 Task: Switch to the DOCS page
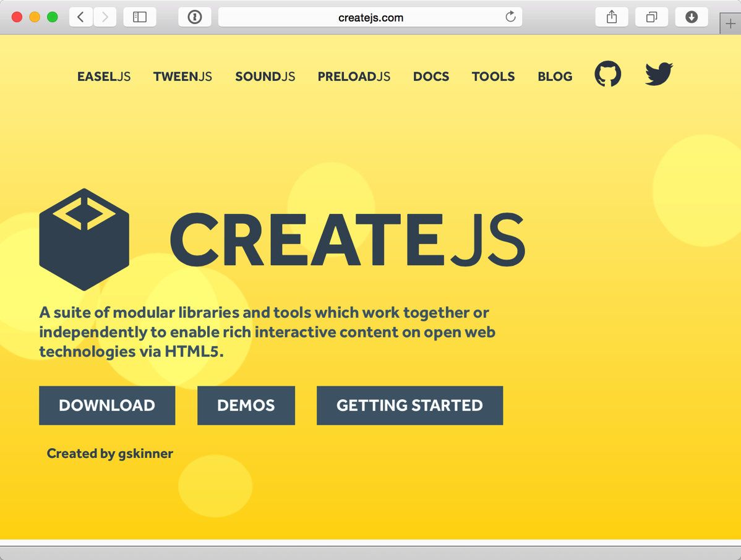point(431,76)
